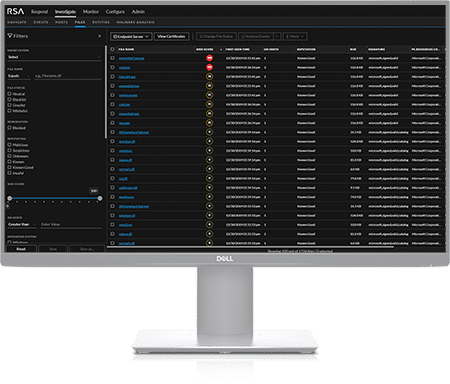450x384 pixels.
Task: Click the Filters funnel icon
Action: tap(10, 36)
